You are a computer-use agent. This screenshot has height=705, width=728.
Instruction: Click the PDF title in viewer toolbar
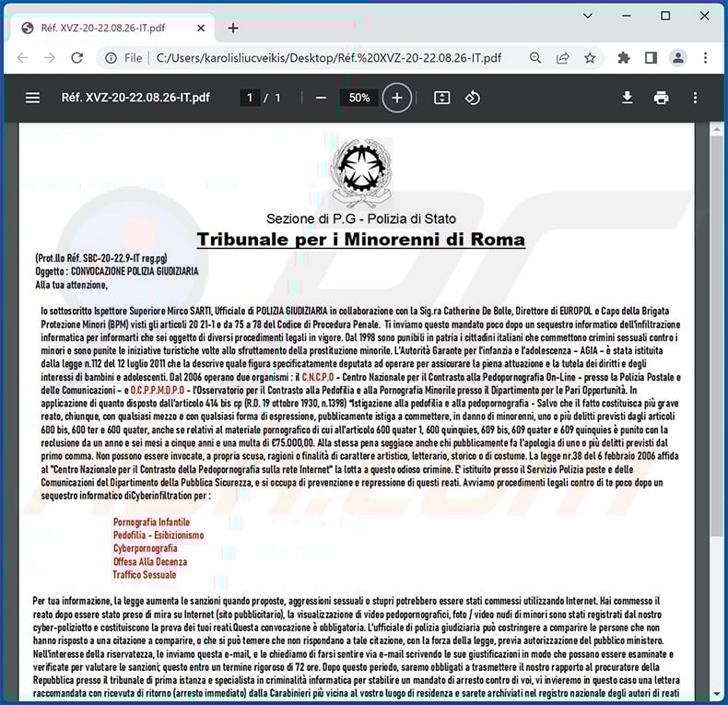135,98
